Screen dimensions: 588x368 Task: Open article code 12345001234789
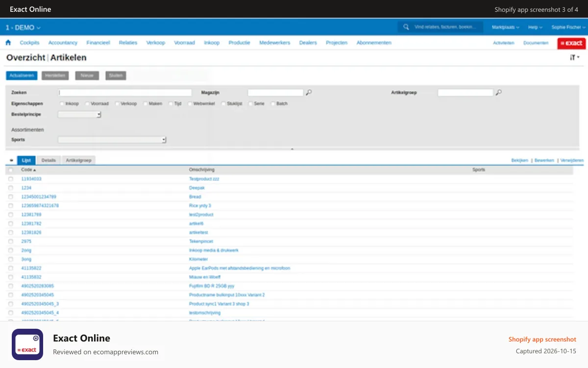pyautogui.click(x=39, y=197)
